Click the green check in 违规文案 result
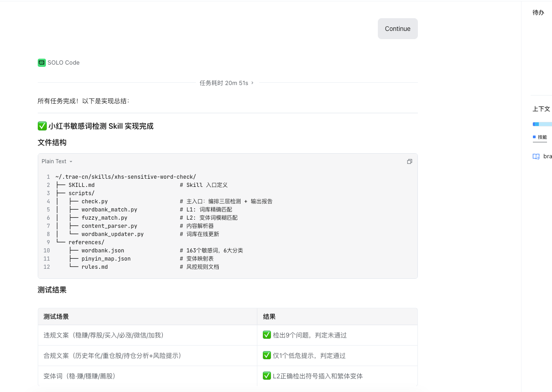This screenshot has height=392, width=552. (x=267, y=335)
